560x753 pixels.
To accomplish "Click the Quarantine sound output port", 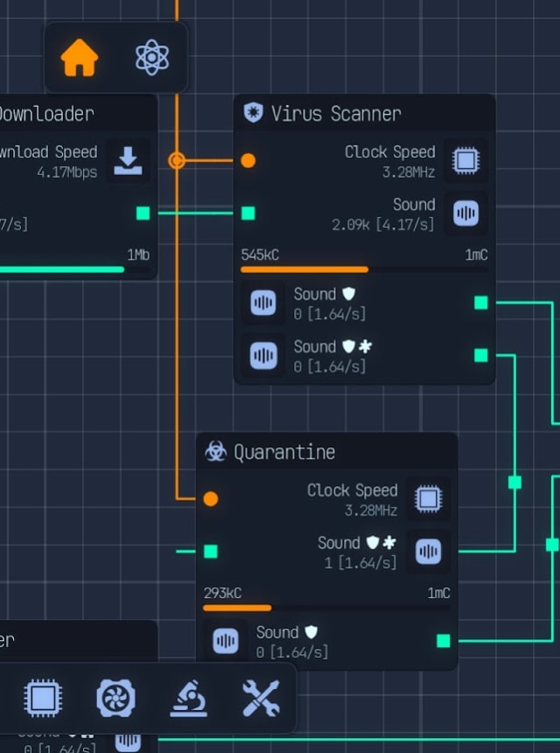I will (x=443, y=641).
